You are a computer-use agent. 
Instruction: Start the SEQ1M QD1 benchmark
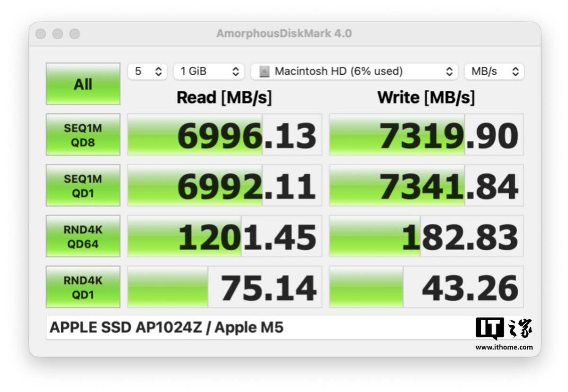(83, 185)
